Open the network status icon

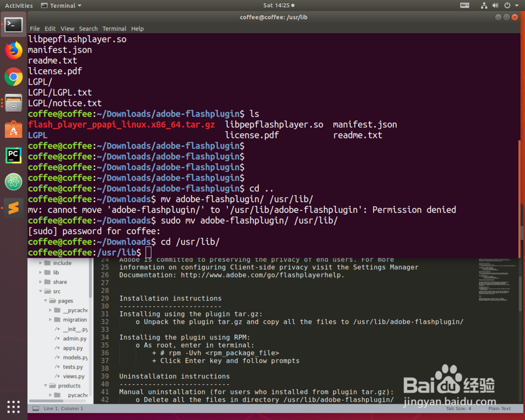click(484, 5)
